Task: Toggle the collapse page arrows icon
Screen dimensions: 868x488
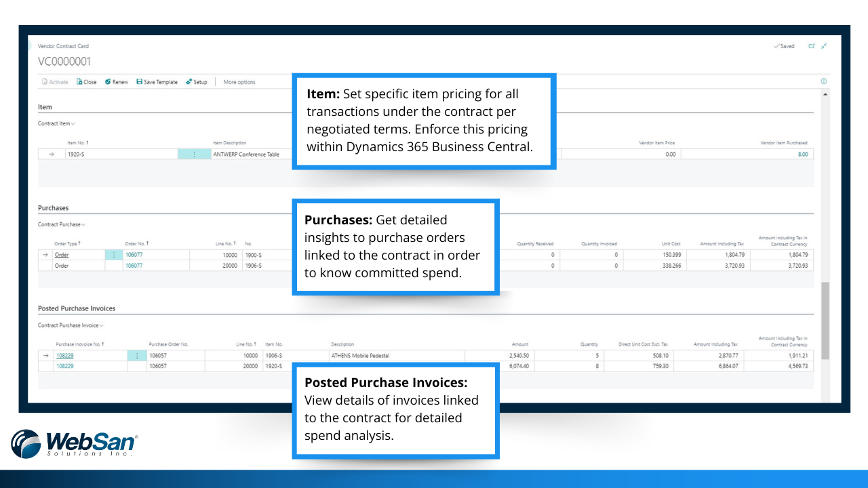Action: pos(824,46)
